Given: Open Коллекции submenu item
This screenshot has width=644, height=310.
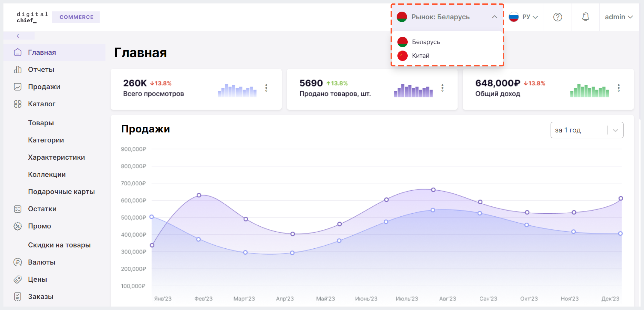Looking at the screenshot, I should pos(47,175).
